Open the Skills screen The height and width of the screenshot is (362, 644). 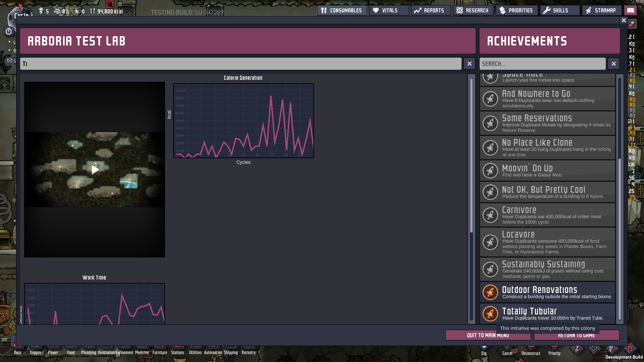[559, 10]
